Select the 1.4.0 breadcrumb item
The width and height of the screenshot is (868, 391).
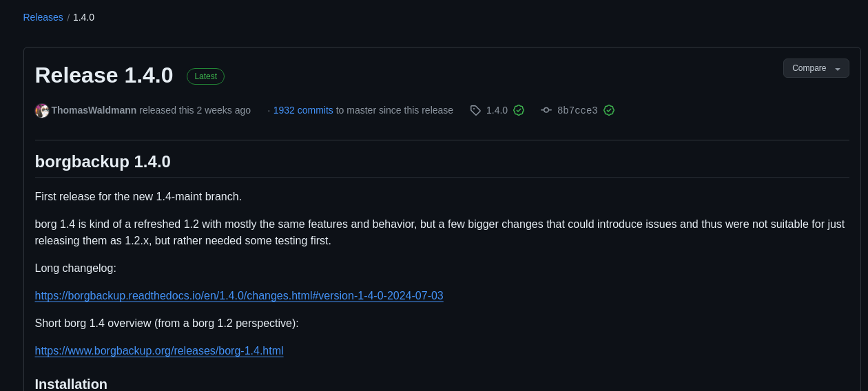(x=83, y=17)
